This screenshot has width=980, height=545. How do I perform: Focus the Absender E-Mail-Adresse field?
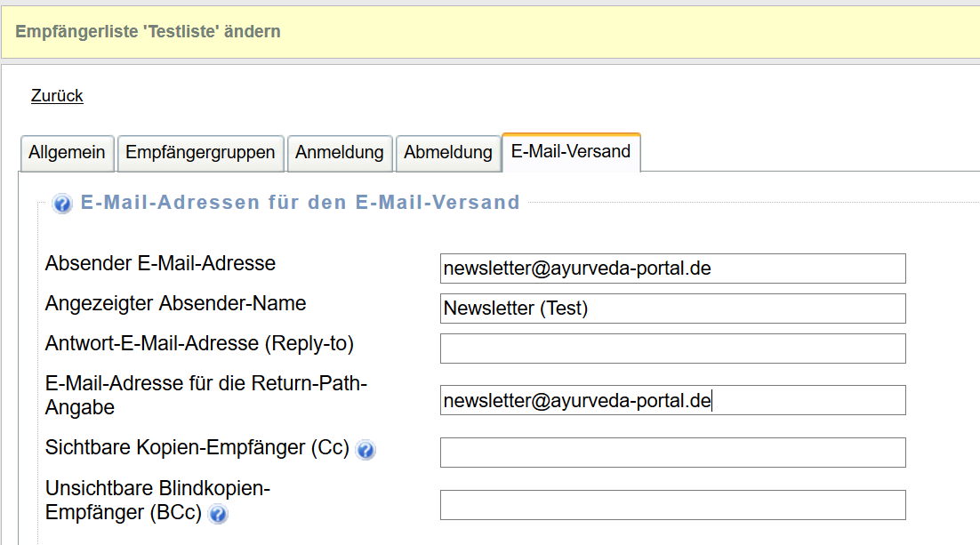672,268
